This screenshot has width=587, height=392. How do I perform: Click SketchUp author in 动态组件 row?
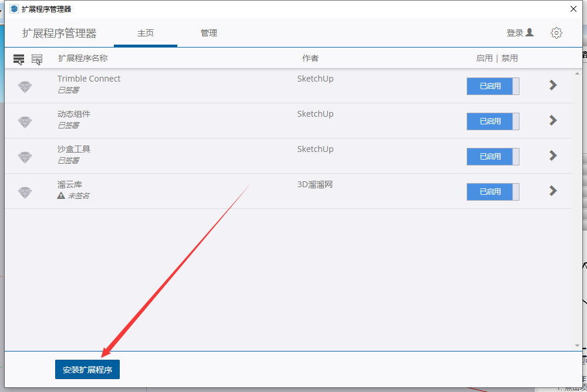coord(315,114)
